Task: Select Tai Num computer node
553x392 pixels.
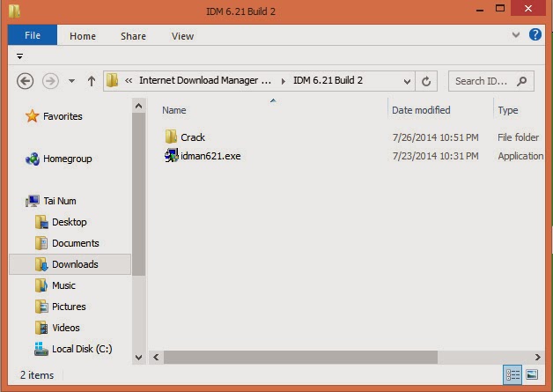Action: tap(60, 201)
